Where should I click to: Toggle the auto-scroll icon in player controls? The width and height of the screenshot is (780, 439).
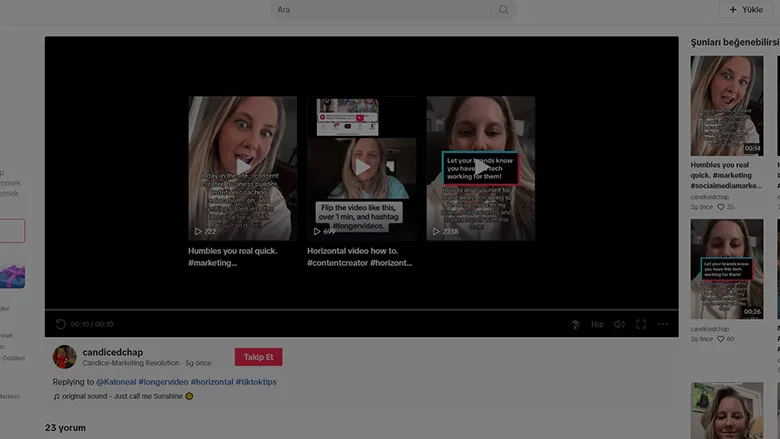(575, 324)
